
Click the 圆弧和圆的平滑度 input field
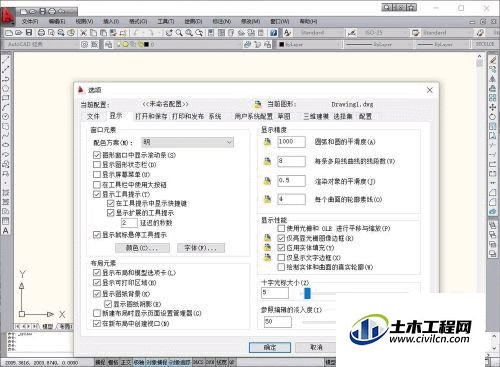click(x=291, y=142)
